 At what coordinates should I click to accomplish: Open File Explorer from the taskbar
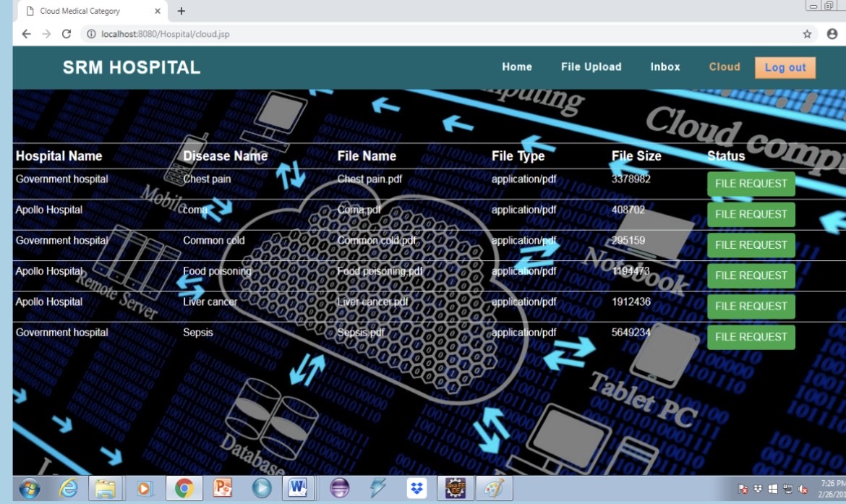click(106, 489)
